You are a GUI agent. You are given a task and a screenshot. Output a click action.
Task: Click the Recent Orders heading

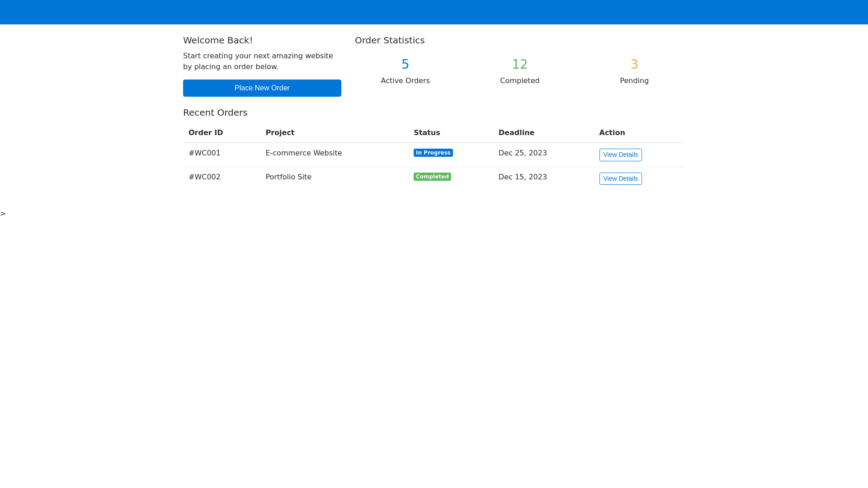coord(215,113)
